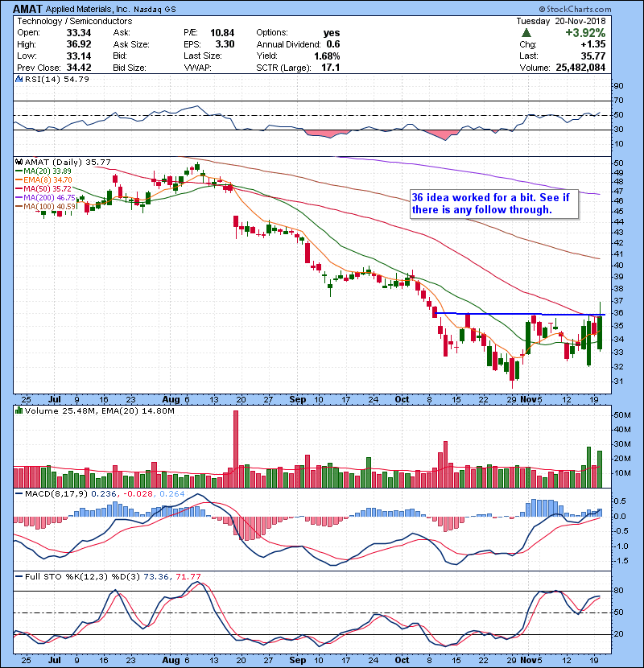Click the tallest red volume bar in August

pyautogui.click(x=236, y=449)
